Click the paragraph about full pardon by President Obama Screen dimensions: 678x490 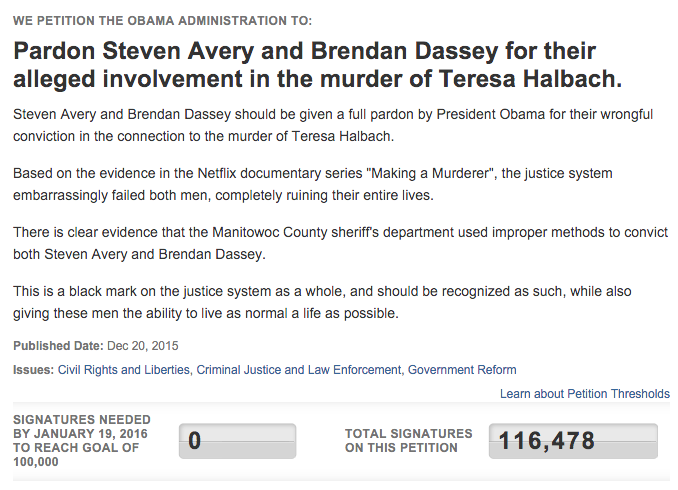pos(333,125)
